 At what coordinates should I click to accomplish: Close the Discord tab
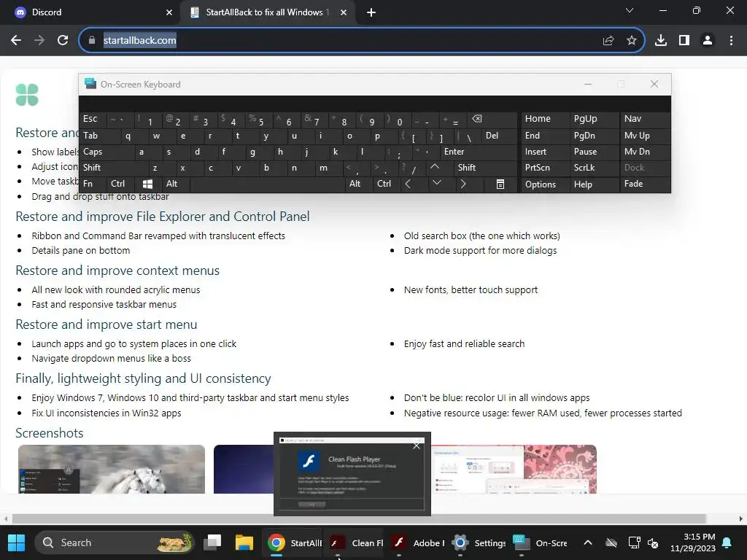click(x=169, y=12)
